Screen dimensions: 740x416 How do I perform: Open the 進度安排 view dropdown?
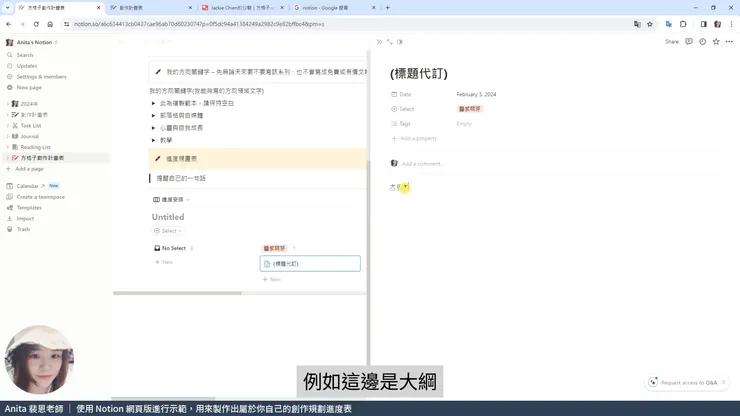coord(171,200)
